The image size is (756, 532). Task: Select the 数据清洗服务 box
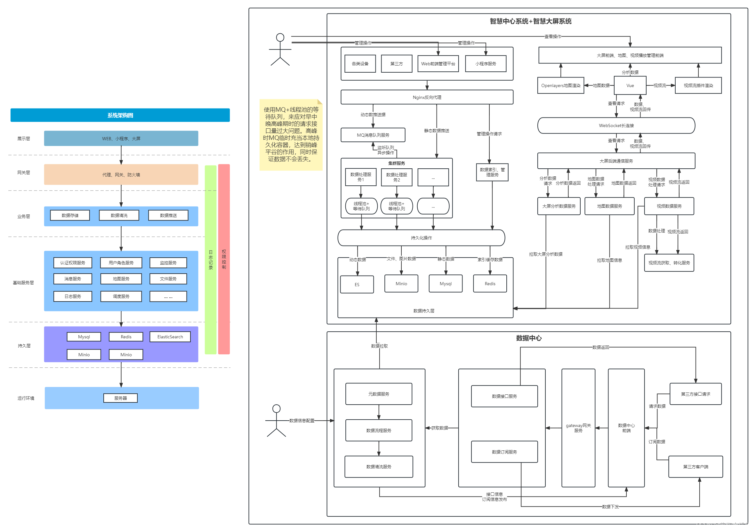379,467
